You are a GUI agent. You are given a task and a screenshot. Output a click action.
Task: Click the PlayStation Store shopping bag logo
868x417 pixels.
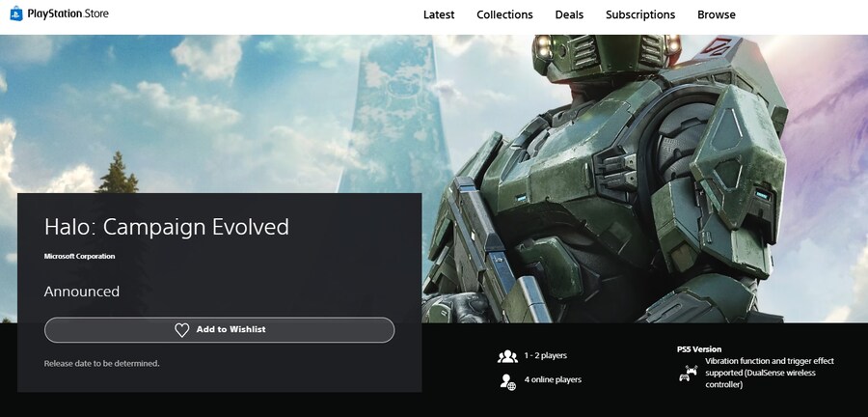[x=16, y=14]
